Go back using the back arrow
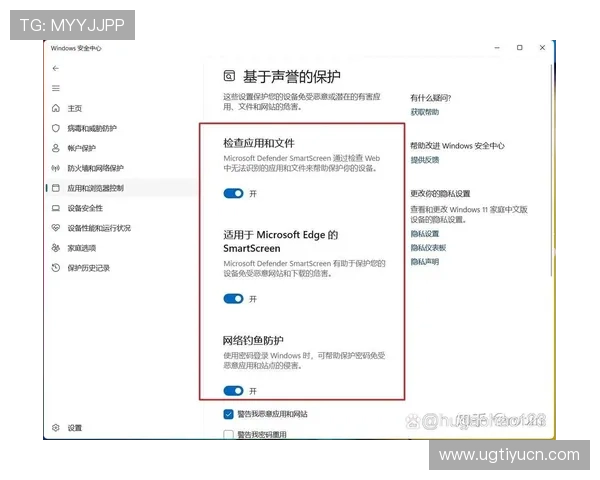The image size is (600, 480). [56, 68]
